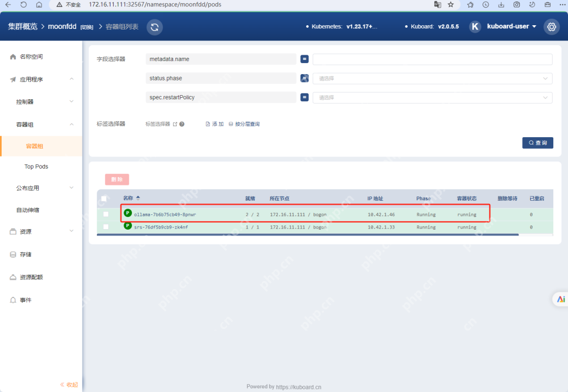This screenshot has height=392, width=568.
Task: Open the namespace 名称空间 sidebar icon
Action: click(x=12, y=56)
